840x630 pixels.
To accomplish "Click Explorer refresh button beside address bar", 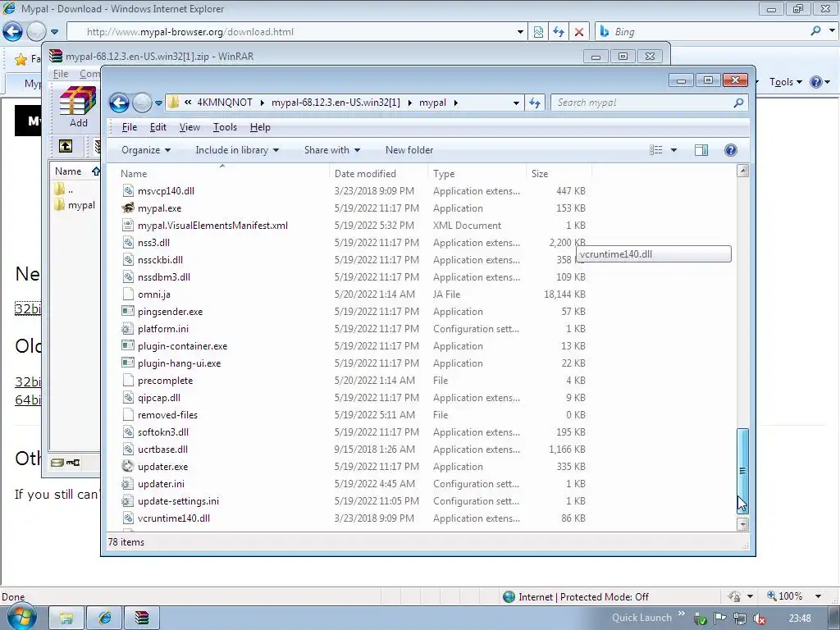I will point(535,103).
